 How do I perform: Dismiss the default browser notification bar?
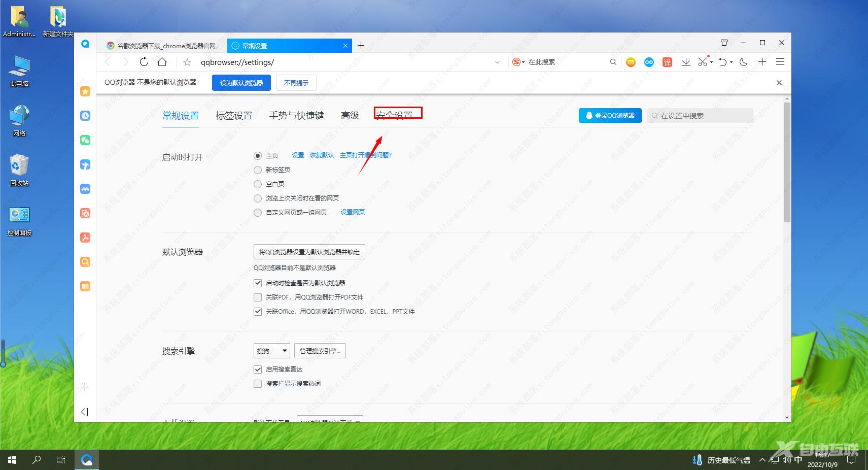[779, 83]
